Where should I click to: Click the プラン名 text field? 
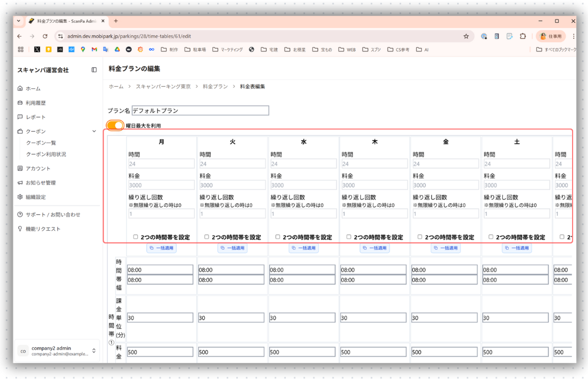[200, 111]
